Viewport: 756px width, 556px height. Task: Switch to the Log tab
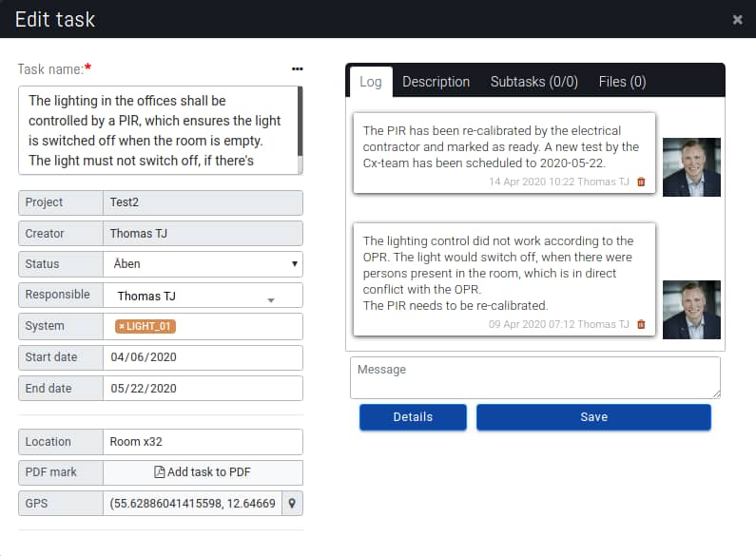pos(370,82)
